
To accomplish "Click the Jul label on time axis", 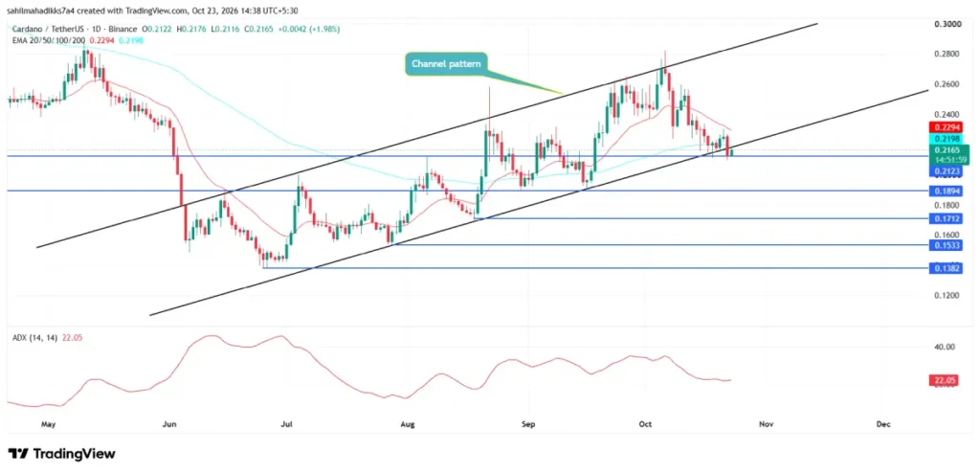I will point(286,424).
